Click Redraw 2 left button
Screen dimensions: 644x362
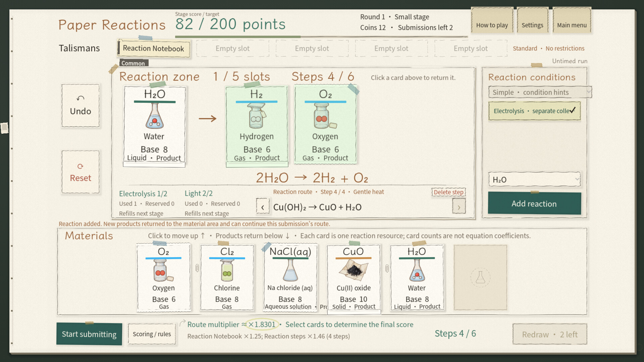click(x=550, y=334)
